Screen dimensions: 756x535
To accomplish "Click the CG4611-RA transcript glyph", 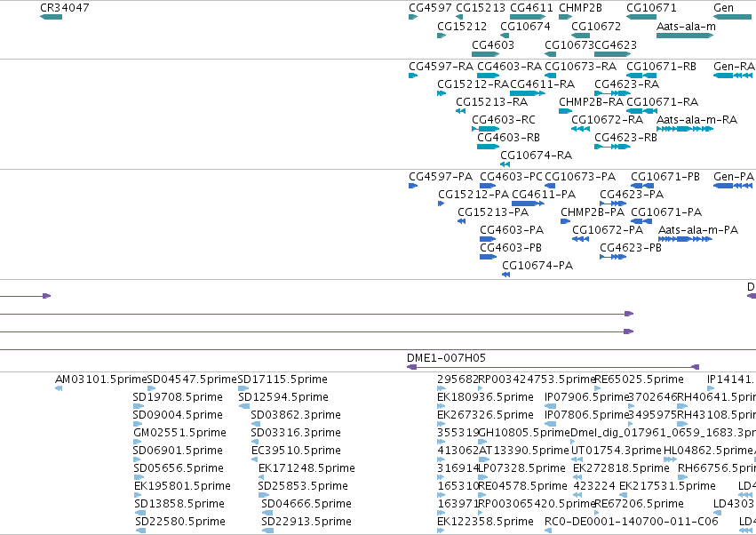I will [x=528, y=93].
